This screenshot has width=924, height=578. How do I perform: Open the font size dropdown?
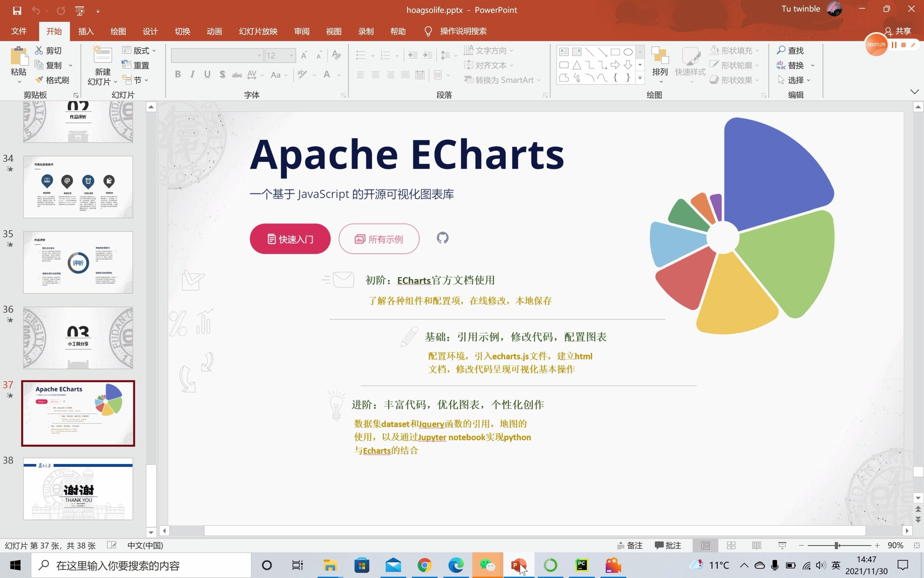pyautogui.click(x=291, y=56)
